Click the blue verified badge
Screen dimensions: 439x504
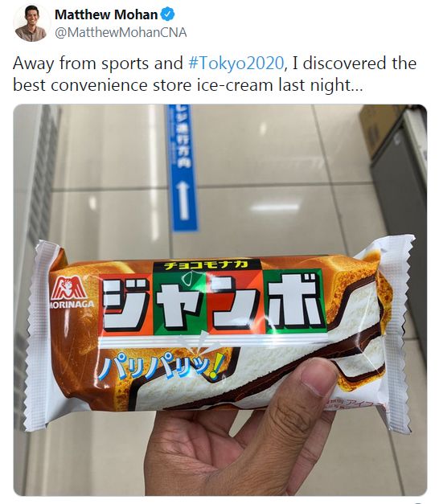pos(167,14)
